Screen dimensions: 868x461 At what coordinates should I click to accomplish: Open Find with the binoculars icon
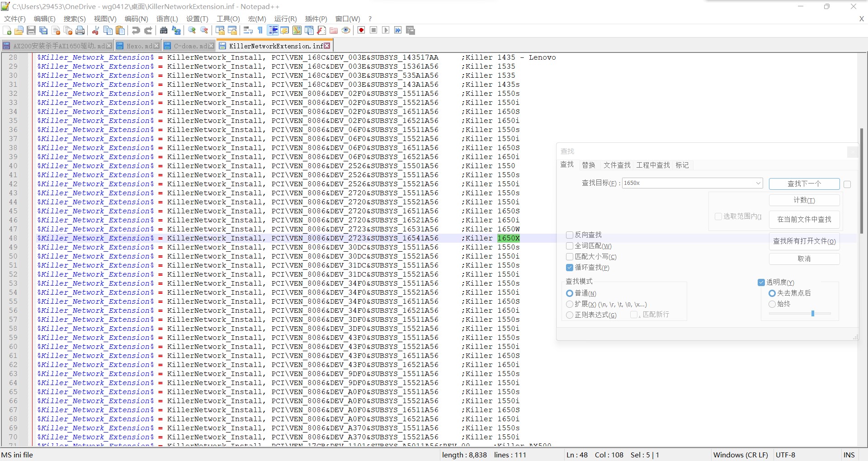(164, 30)
